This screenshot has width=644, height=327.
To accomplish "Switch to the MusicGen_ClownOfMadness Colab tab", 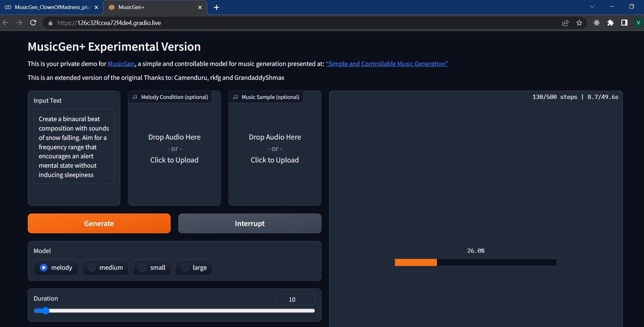I will click(51, 7).
